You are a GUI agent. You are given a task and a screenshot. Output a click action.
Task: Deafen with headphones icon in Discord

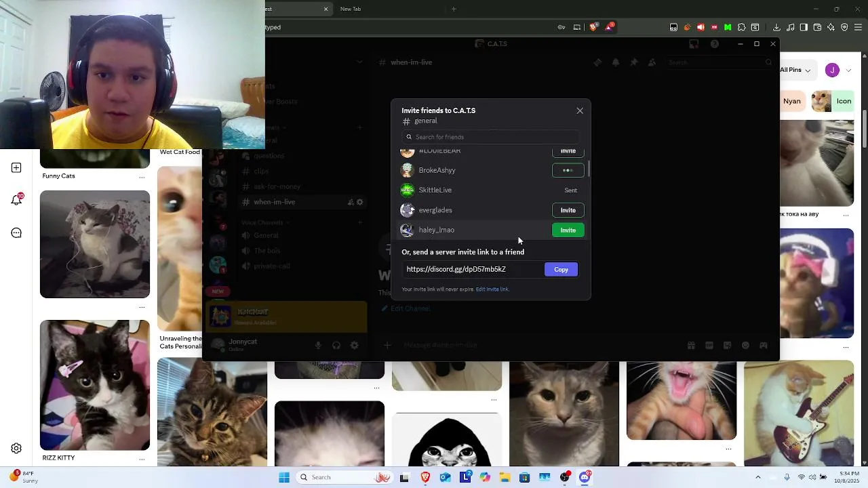336,346
